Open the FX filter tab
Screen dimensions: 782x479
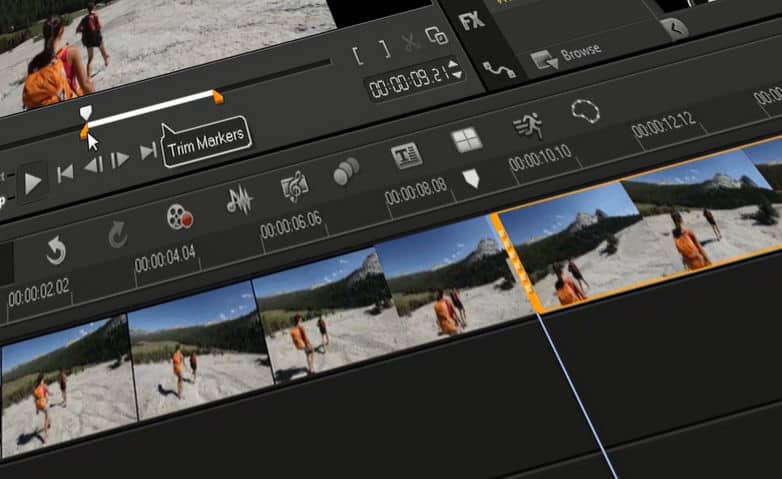point(471,22)
